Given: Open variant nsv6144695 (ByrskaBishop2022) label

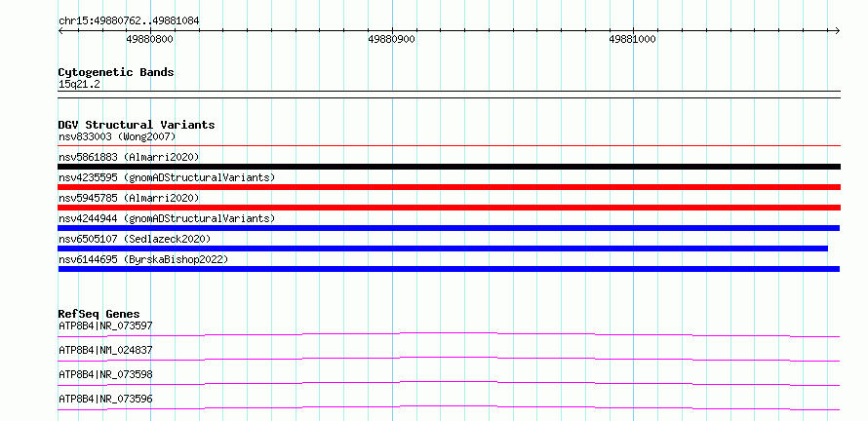Looking at the screenshot, I should pos(143,259).
